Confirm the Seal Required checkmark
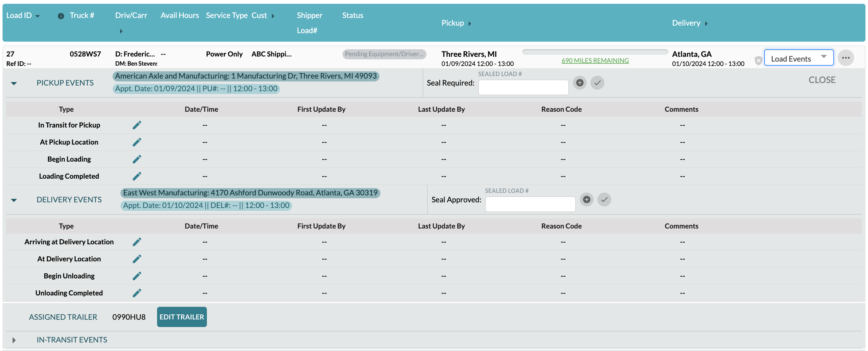 pos(597,83)
